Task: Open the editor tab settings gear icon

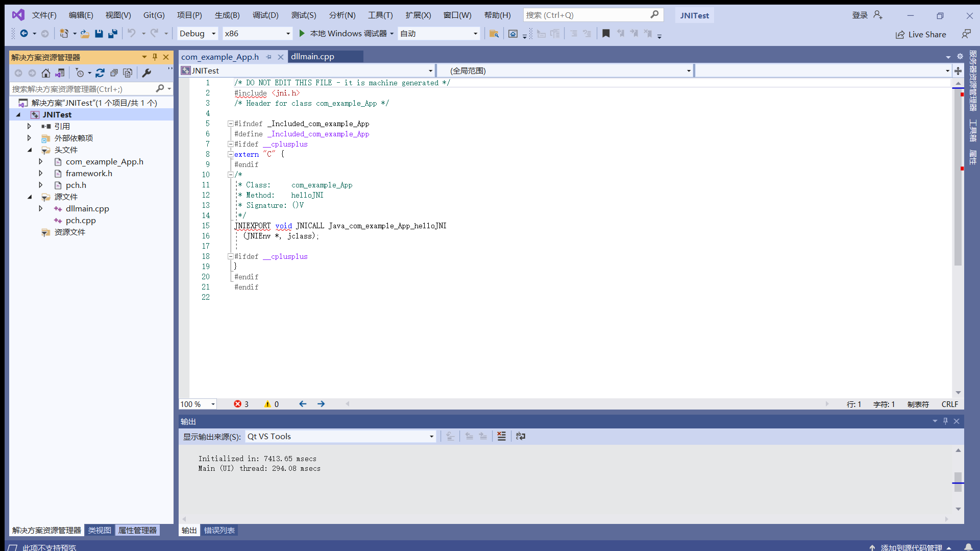Action: coord(960,57)
